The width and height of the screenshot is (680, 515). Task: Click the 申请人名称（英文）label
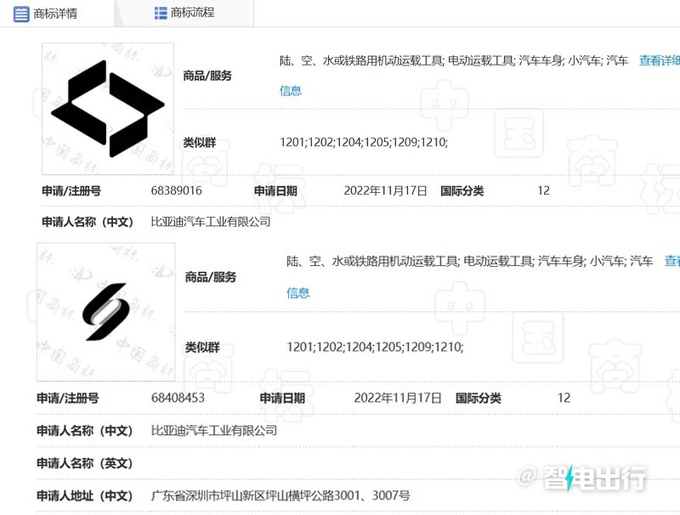(x=85, y=463)
